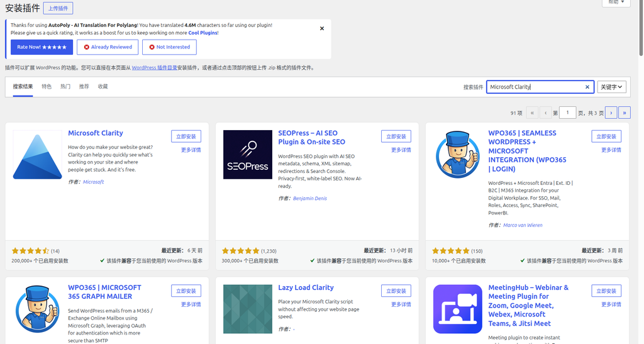The image size is (644, 344).
Task: Open the Microsoft author link
Action: (x=93, y=182)
